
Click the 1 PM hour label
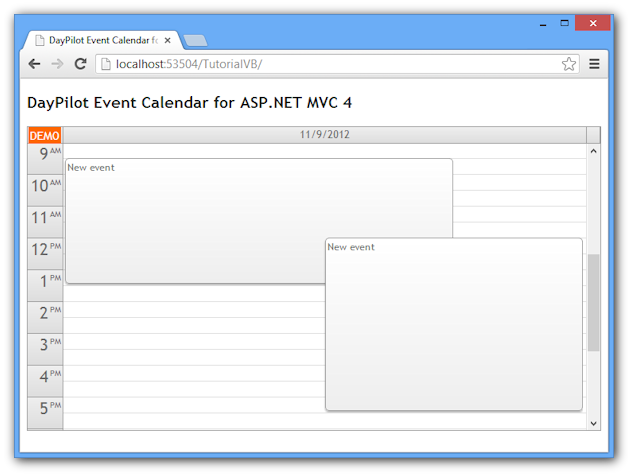[x=45, y=286]
